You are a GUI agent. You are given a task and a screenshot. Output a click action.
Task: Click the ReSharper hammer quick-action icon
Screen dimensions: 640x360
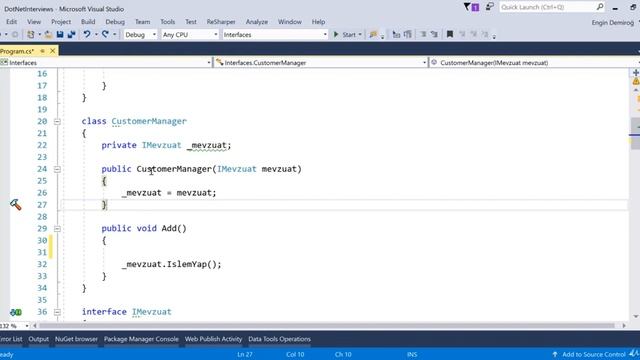point(16,204)
